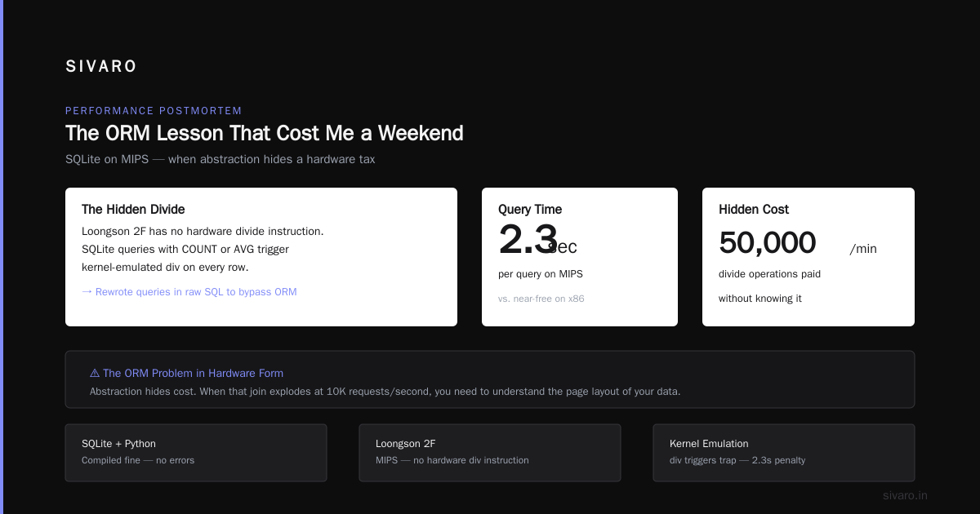Select the 50,000 per minute figure
Screen dimensions: 980x514
tap(798, 244)
